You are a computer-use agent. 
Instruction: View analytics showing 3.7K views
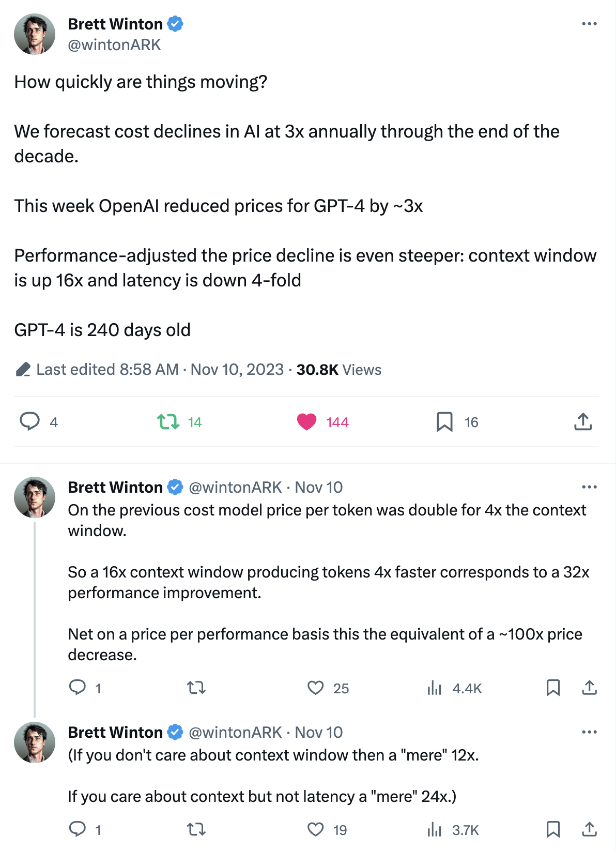click(x=453, y=830)
